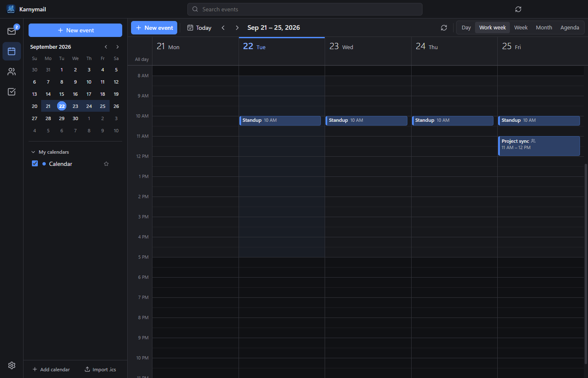Click the toolbar New event button
This screenshot has width=588, height=378.
point(154,28)
